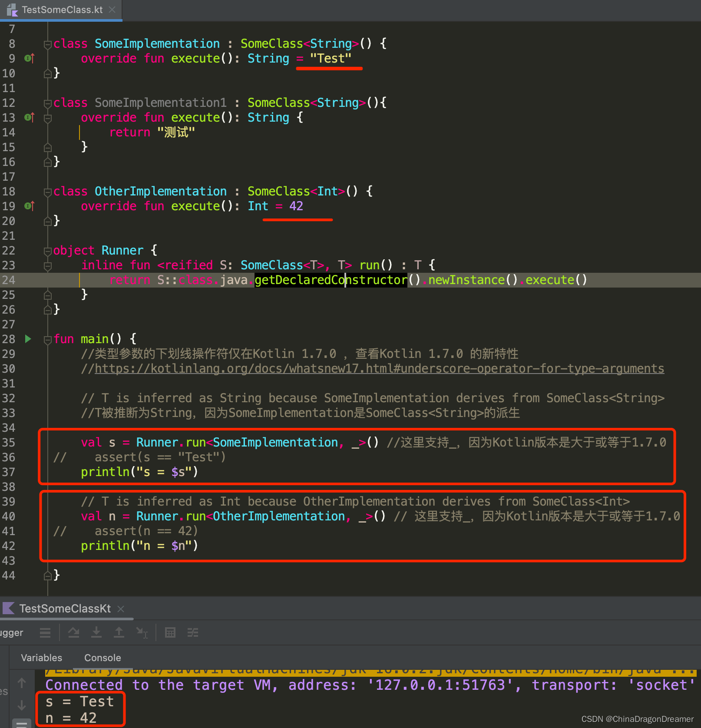Click the console output line "s = Test"
The width and height of the screenshot is (701, 728).
coord(79,702)
